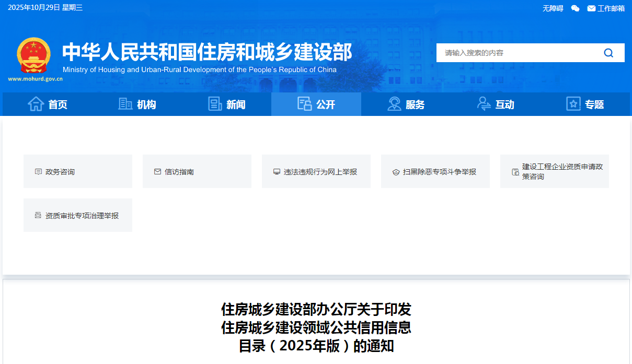
Task: Go to 违法违规行为网上举报
Action: click(316, 171)
